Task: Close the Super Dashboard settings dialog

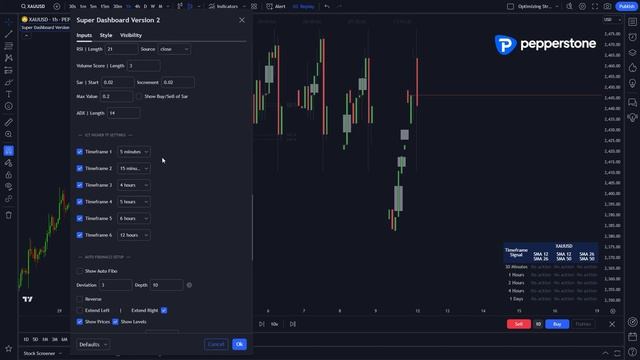Action: tap(242, 20)
